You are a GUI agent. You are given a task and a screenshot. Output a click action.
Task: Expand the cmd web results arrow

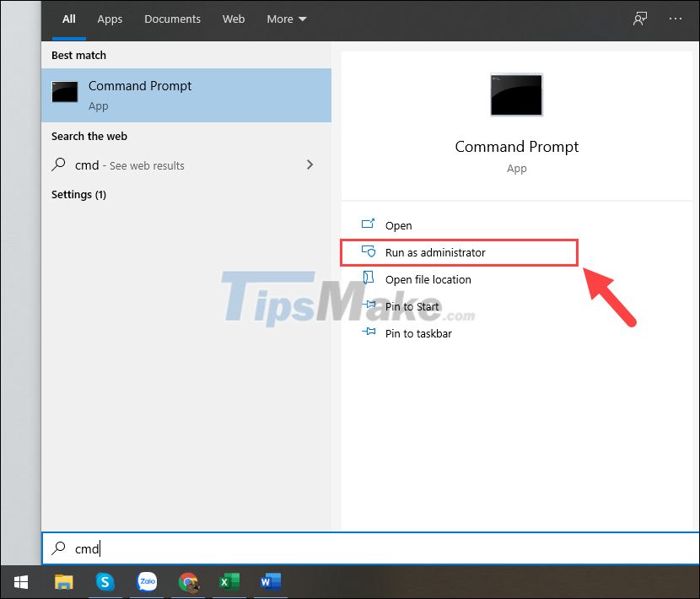pyautogui.click(x=310, y=165)
